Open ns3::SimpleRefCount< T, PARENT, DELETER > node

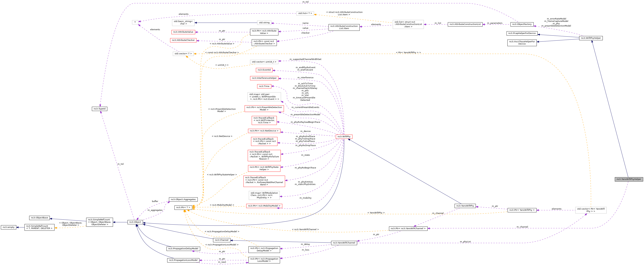click(39, 227)
